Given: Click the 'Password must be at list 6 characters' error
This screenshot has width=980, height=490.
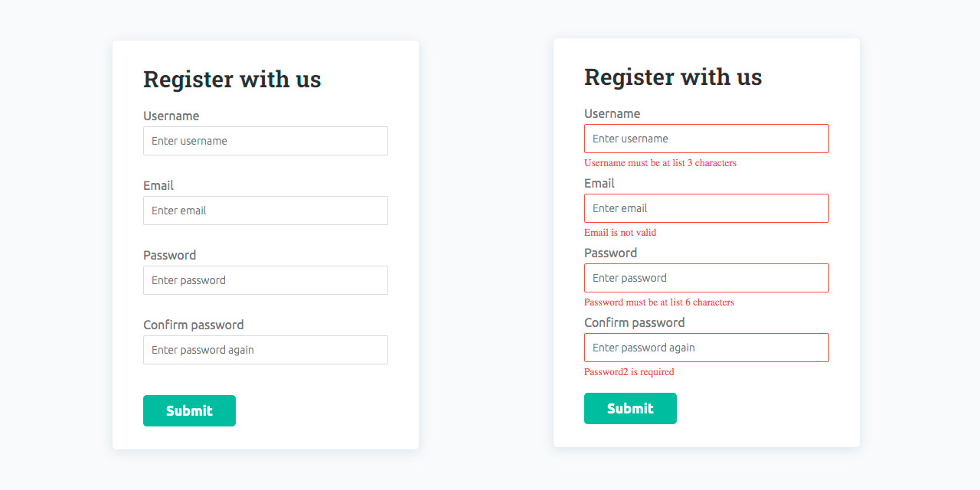Looking at the screenshot, I should coord(658,302).
